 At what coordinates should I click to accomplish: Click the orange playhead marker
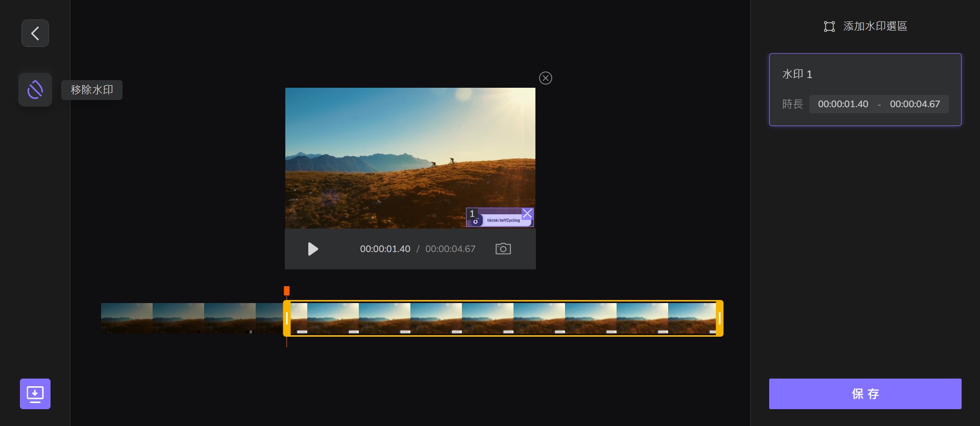(287, 291)
